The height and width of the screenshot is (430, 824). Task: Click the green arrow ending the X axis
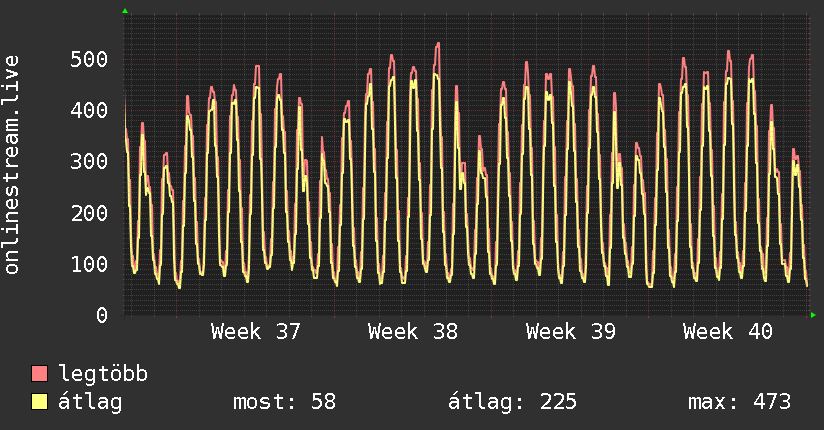click(x=813, y=315)
